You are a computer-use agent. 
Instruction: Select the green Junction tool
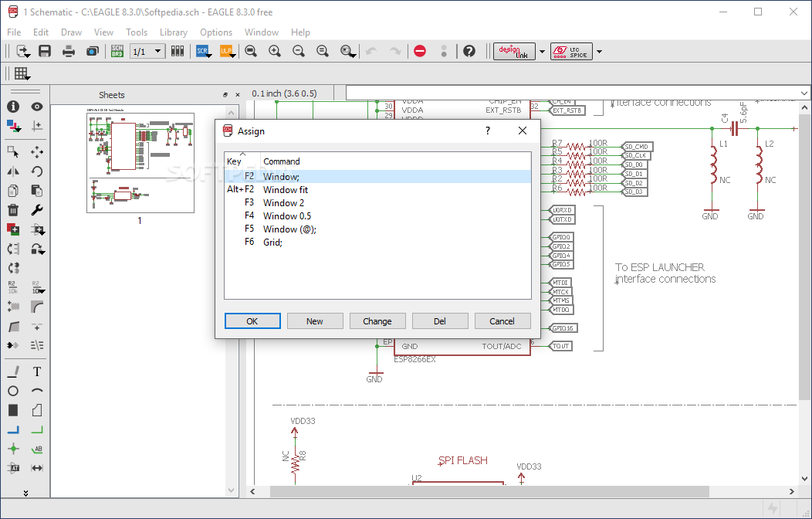(13, 449)
